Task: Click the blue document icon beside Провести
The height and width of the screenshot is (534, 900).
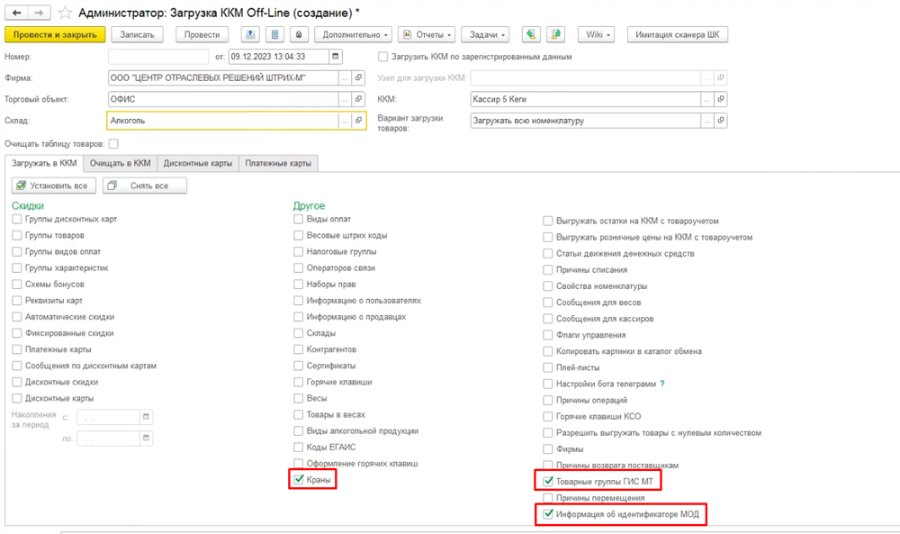Action: [x=250, y=34]
